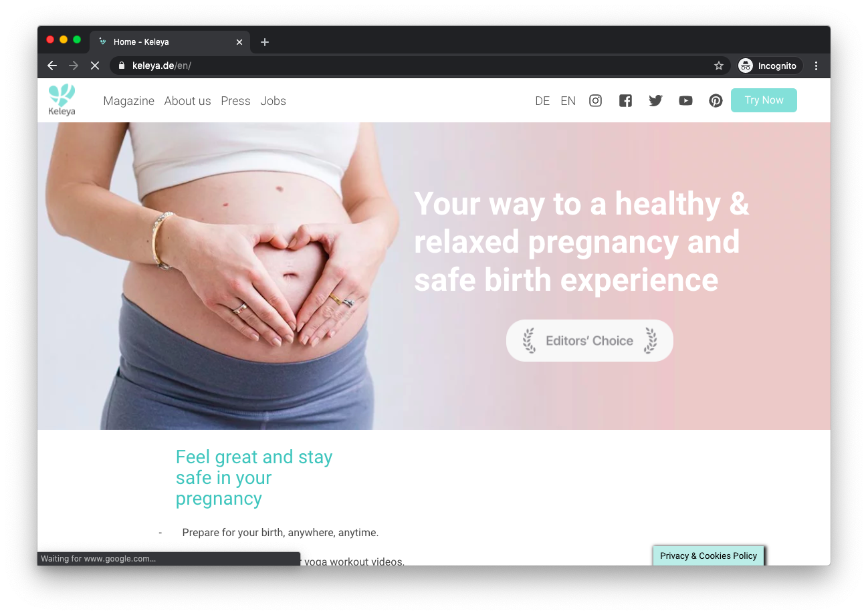Open the Magazine navigation item

[x=128, y=101]
